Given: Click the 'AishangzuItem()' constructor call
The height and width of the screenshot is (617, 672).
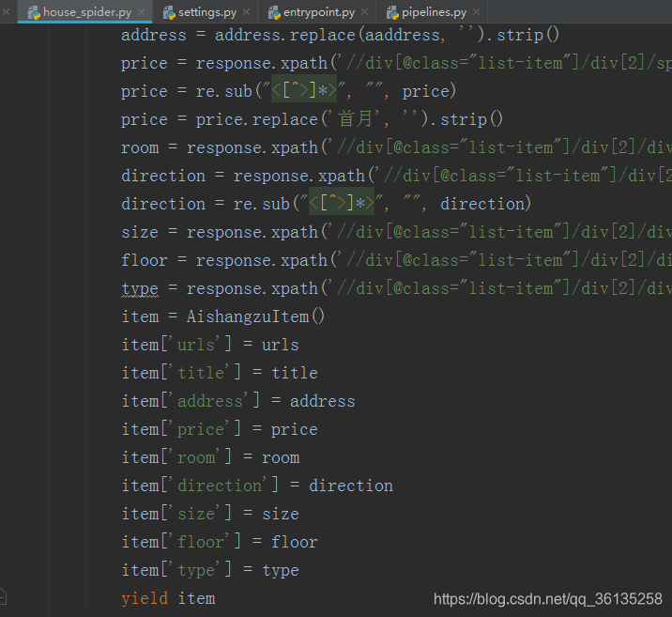Looking at the screenshot, I should click(255, 316).
